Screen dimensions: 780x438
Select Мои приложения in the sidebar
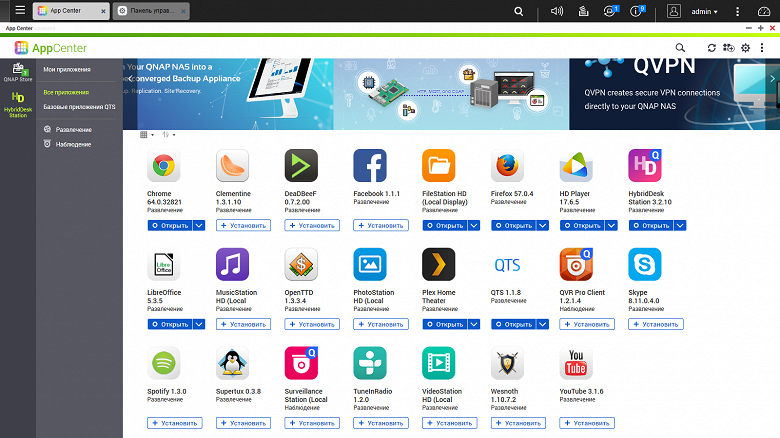click(67, 70)
